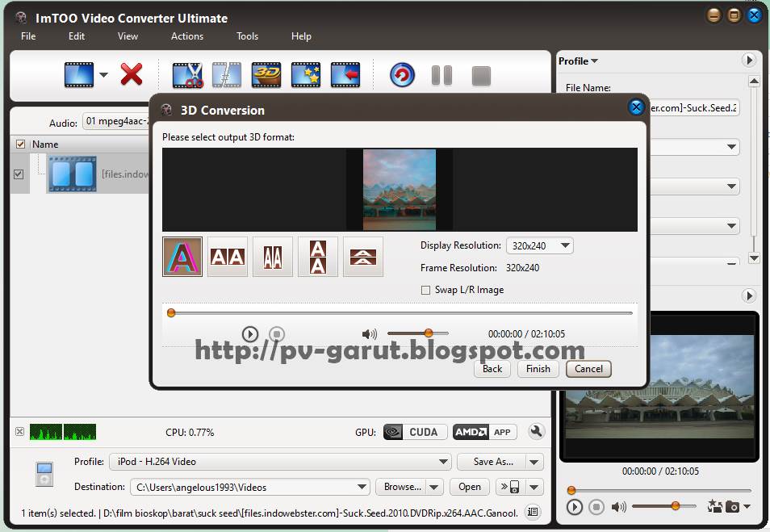Stop the preview in 3D Conversion dialog
770x532 pixels.
click(277, 334)
